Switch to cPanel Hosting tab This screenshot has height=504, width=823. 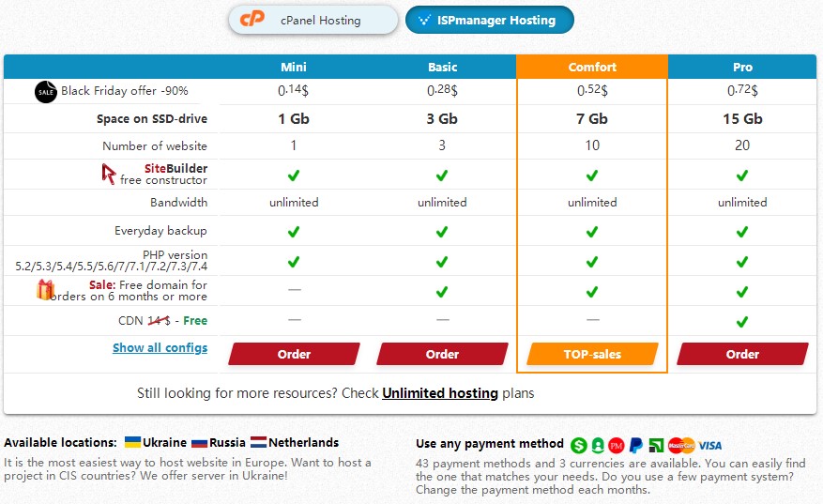coord(312,20)
